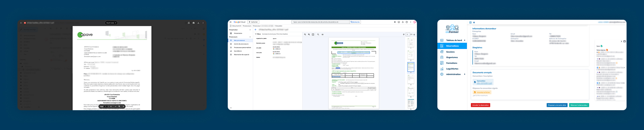Zoom out using the minus in the PDF page bar
The height and width of the screenshot is (130, 644).
[115, 106]
